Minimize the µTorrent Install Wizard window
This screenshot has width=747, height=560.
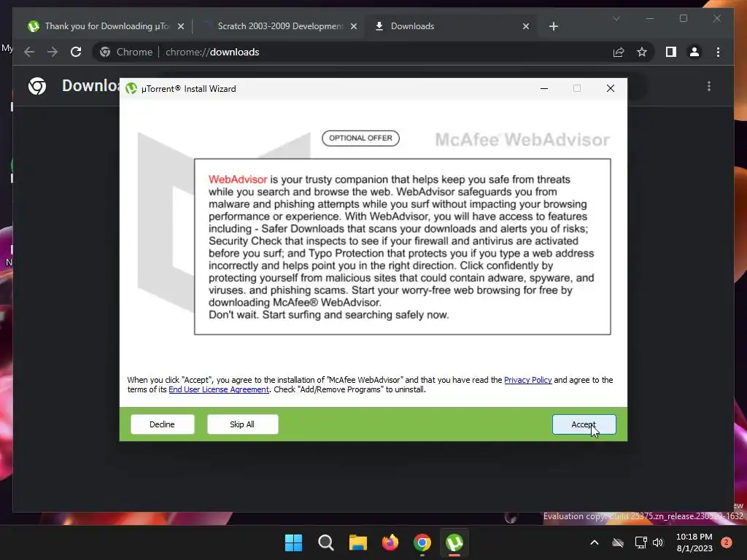click(x=544, y=88)
